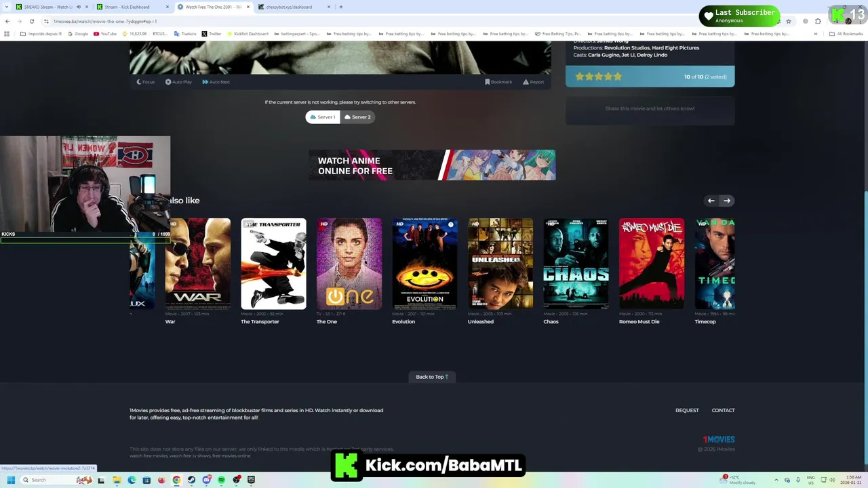Star this page in the address bar
The image size is (868, 488).
click(788, 21)
